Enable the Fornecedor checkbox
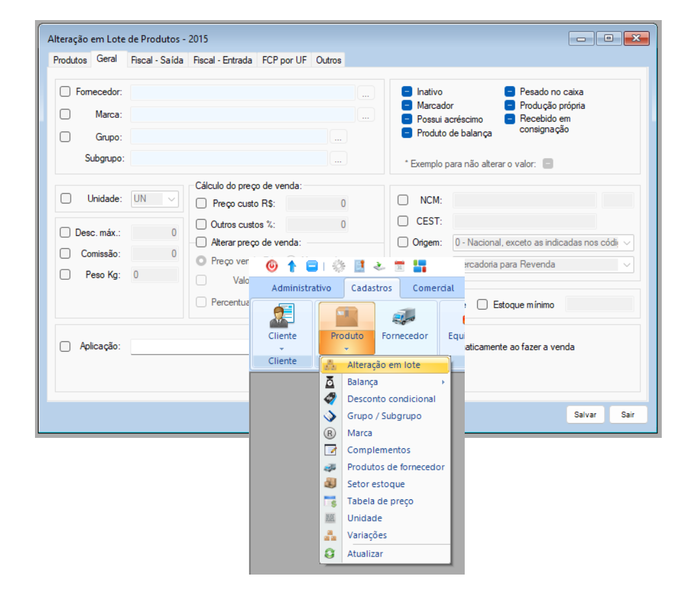 pyautogui.click(x=65, y=92)
